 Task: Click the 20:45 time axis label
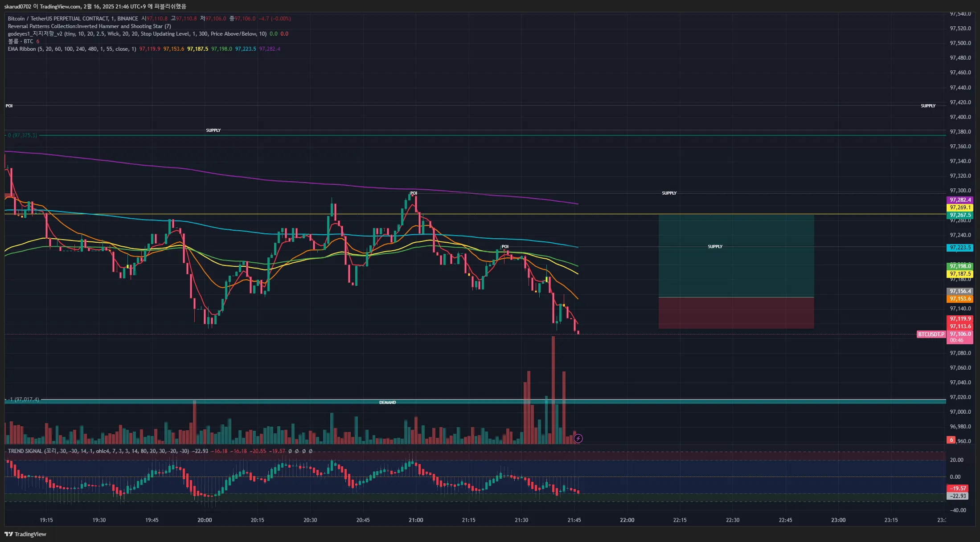pos(363,520)
